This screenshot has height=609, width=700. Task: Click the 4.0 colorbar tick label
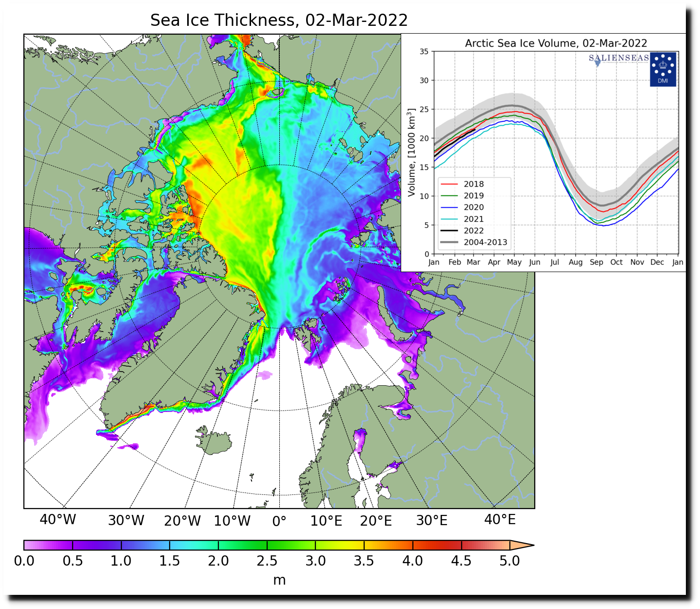412,561
